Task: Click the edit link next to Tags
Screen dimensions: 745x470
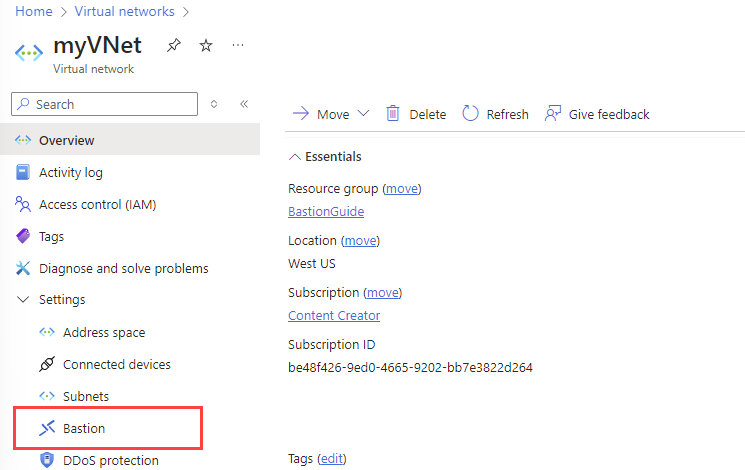Action: pos(331,458)
